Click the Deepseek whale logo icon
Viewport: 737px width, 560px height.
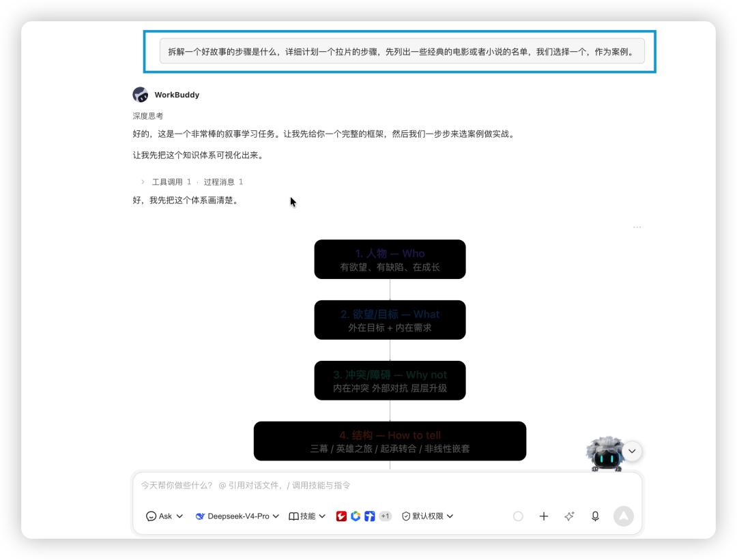pyautogui.click(x=200, y=516)
